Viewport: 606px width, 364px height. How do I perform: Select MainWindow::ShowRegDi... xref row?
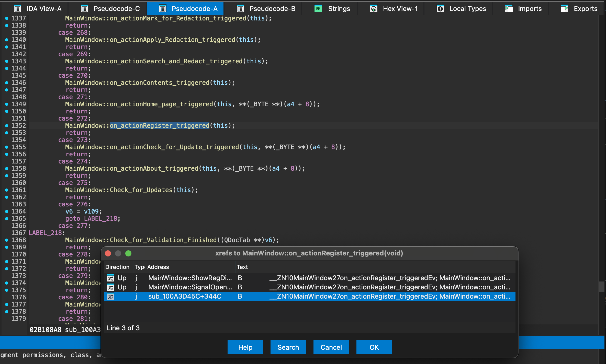309,278
